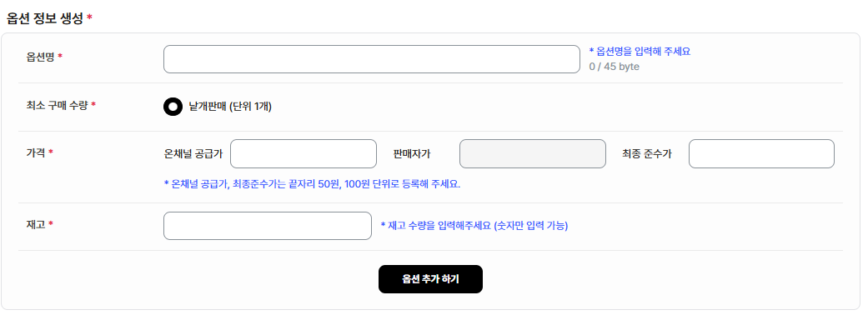Click the 온채널 공급가 field label
The height and width of the screenshot is (315, 868).
pyautogui.click(x=193, y=154)
